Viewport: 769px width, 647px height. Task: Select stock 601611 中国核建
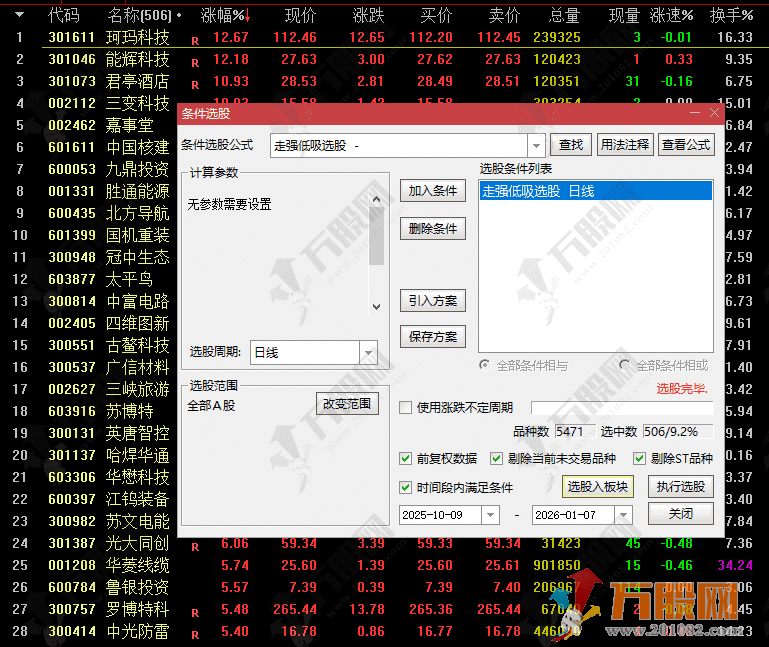tap(109, 147)
